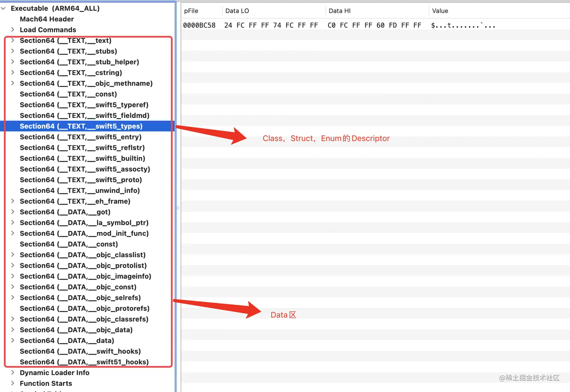Select Section64 (__TEXT,__swift5_assocty) row
Screen dimensions: 570x392
[87, 169]
